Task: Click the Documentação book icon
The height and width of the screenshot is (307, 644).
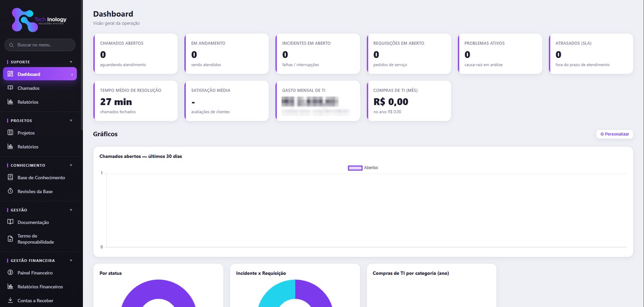Action: click(x=11, y=222)
